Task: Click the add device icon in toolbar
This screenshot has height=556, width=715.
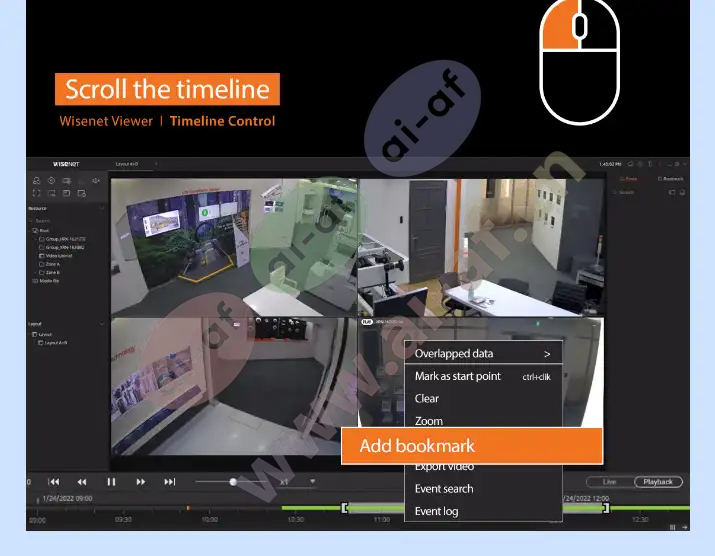Action: click(x=67, y=181)
